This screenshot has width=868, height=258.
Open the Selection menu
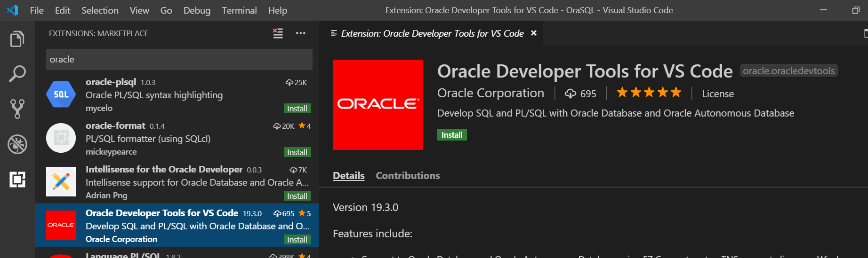pyautogui.click(x=100, y=10)
